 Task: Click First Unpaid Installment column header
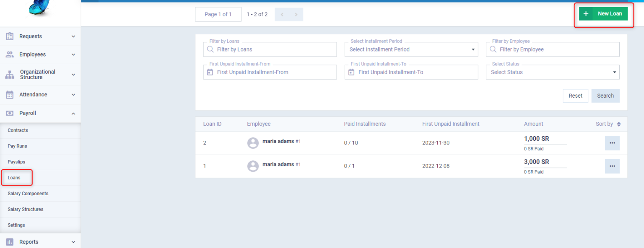451,124
